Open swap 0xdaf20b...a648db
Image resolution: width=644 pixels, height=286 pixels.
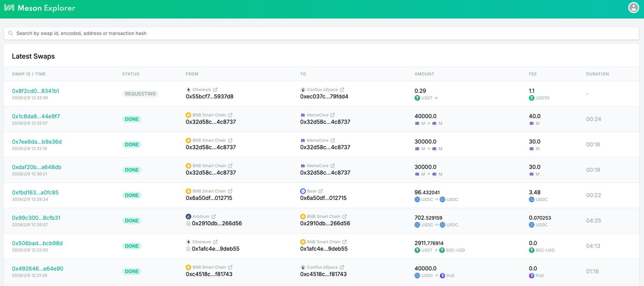tap(36, 167)
